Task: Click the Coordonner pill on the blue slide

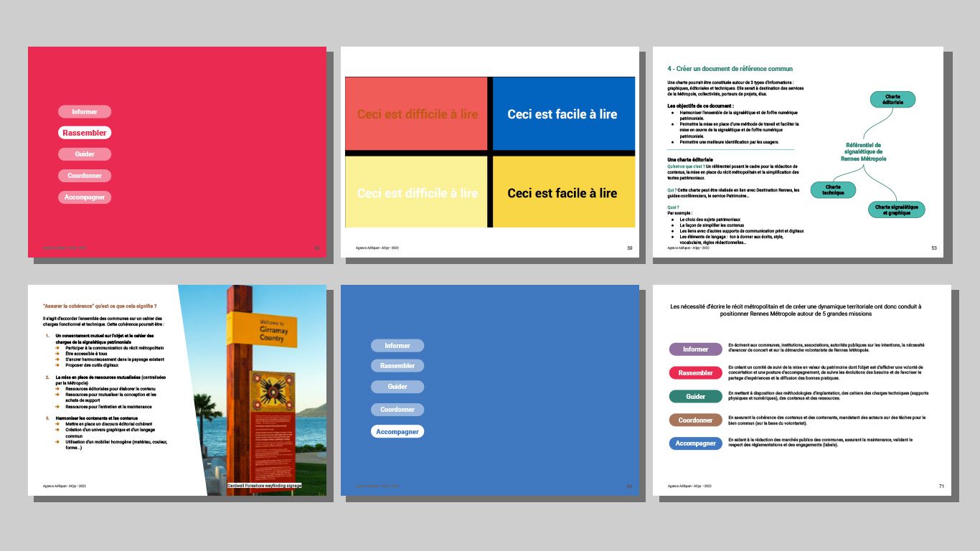Action: [397, 410]
